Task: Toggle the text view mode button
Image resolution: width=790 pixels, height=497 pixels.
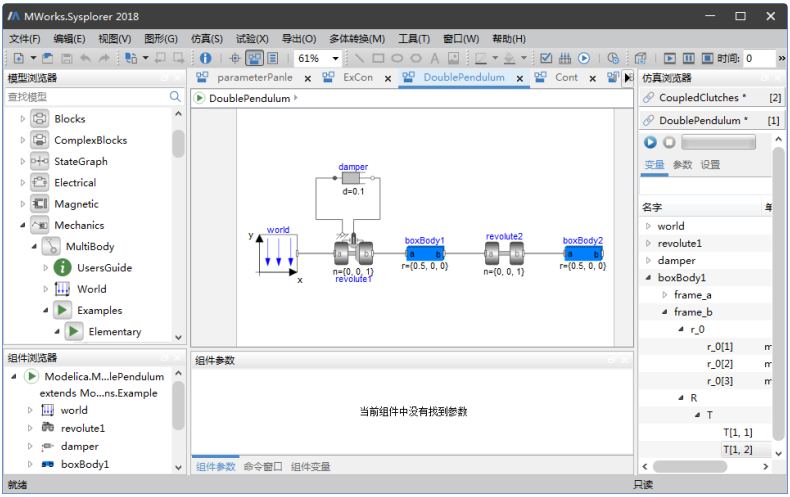Action: [x=273, y=59]
